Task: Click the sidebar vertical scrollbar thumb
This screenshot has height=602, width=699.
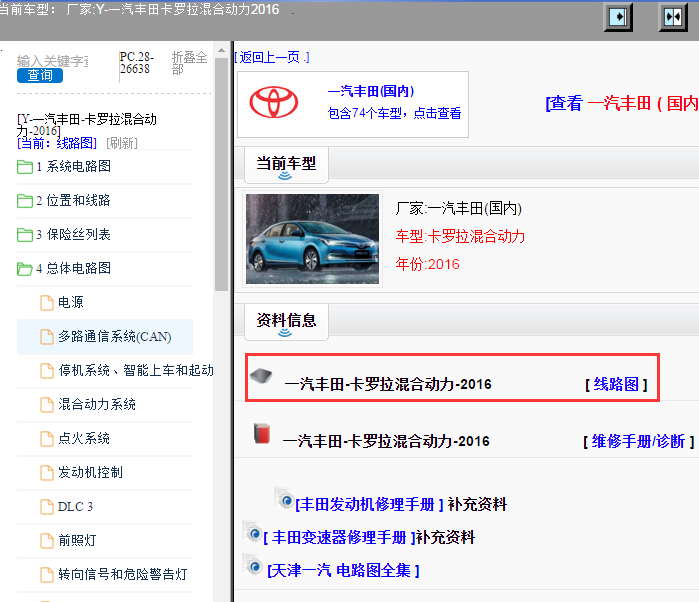Action: 221,174
